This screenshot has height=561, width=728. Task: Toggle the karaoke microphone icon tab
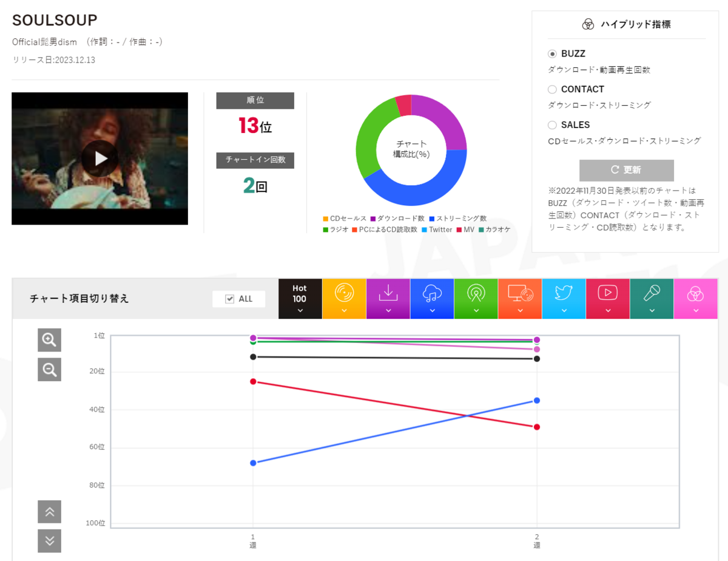652,299
